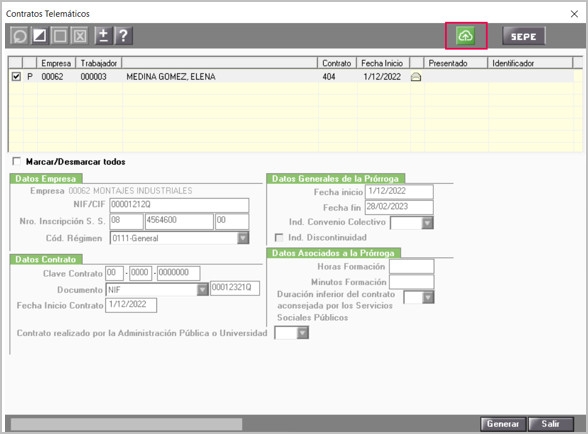Click the folder icon in Elena's row

416,77
